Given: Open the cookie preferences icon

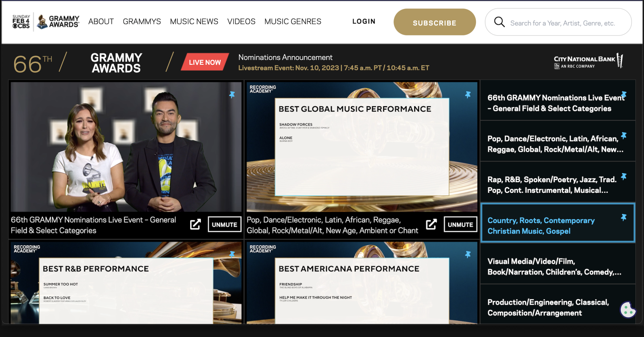Looking at the screenshot, I should tap(628, 310).
